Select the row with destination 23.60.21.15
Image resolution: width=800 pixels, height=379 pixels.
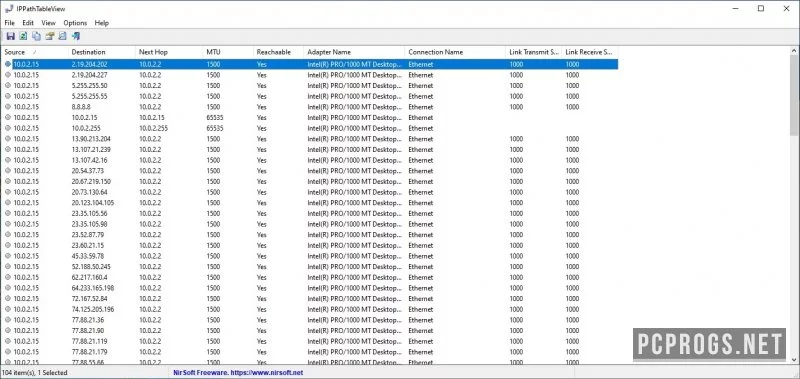309,245
